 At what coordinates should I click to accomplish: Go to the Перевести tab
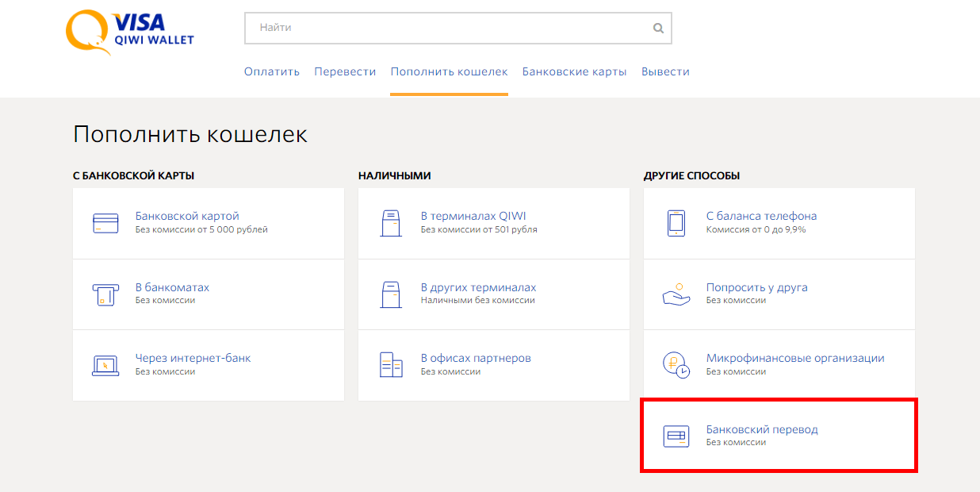click(x=345, y=71)
